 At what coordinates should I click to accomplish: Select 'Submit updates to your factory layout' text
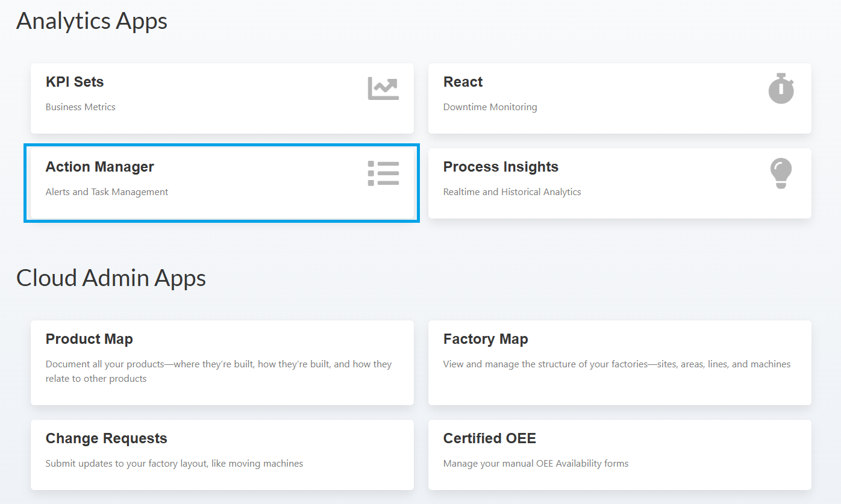[x=174, y=464]
